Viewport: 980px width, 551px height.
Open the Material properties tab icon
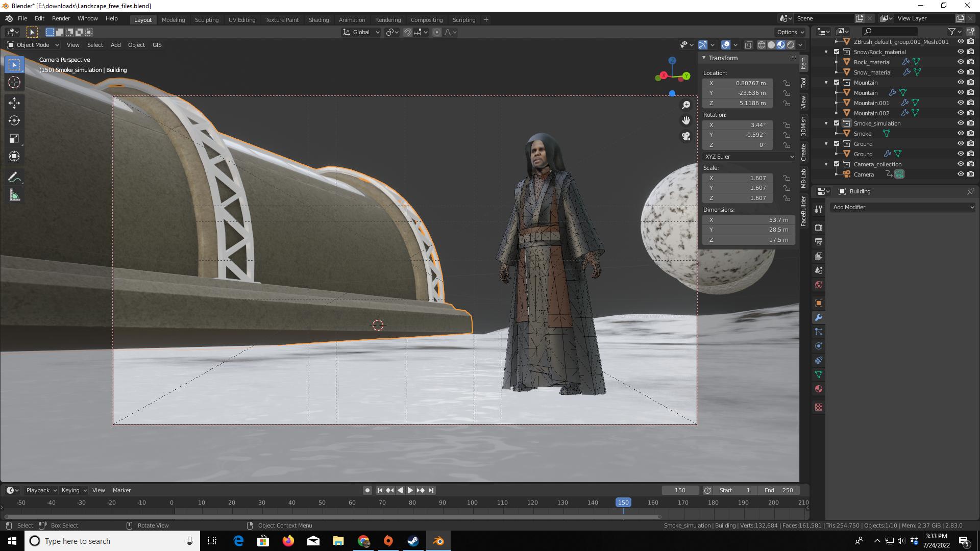click(x=819, y=389)
